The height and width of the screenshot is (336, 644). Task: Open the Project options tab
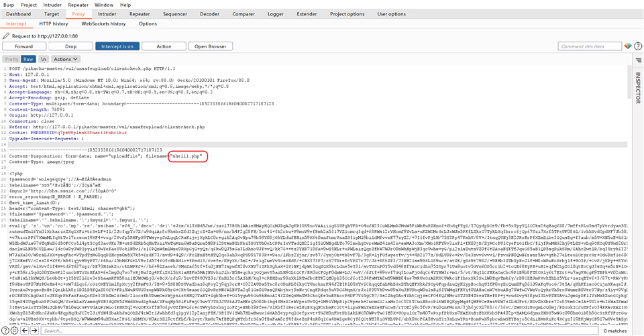(347, 14)
